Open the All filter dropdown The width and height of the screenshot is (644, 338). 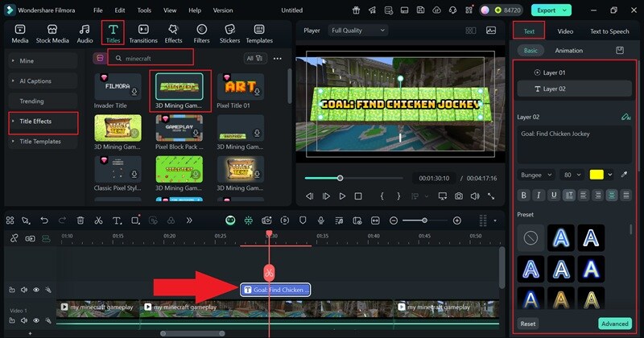(254, 58)
